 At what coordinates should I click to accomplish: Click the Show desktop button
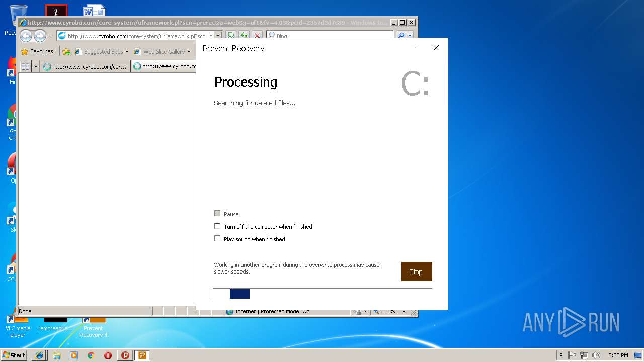(x=638, y=355)
